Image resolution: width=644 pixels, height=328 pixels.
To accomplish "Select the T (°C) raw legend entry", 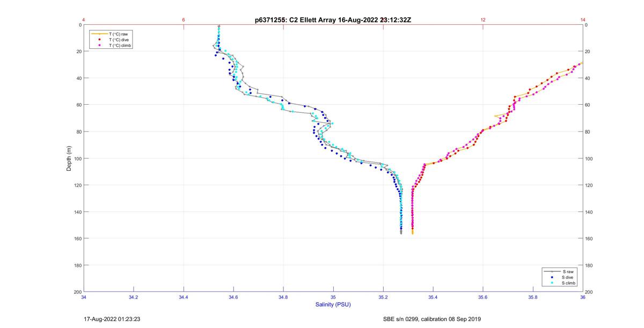I will tap(118, 34).
